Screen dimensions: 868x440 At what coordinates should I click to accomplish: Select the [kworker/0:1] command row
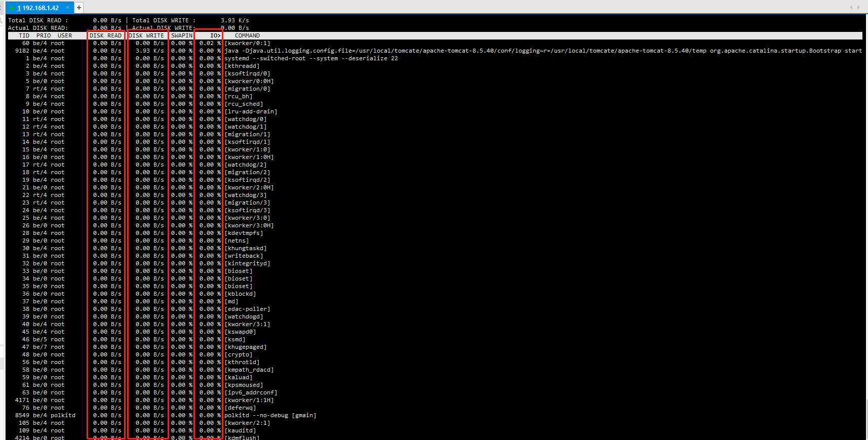[247, 43]
